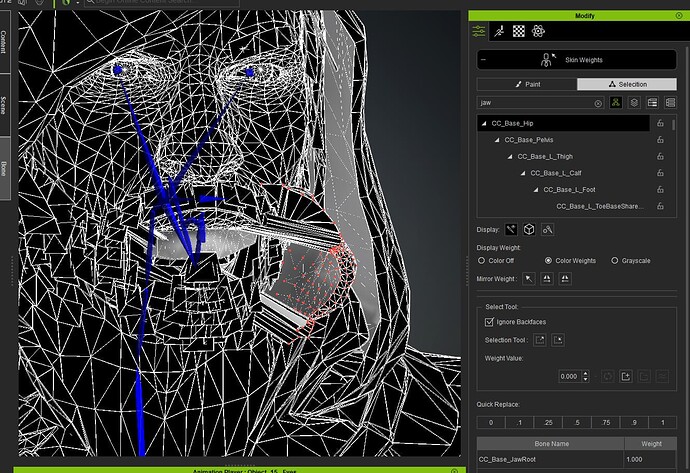Collapse the CC_Base_Hip tree node
690x473 pixels.
click(x=484, y=124)
